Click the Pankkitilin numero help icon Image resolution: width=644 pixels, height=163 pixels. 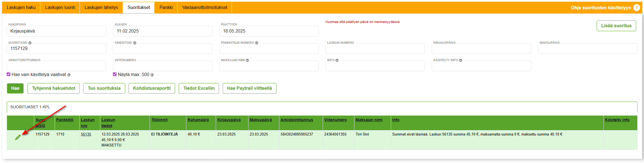pyautogui.click(x=257, y=43)
